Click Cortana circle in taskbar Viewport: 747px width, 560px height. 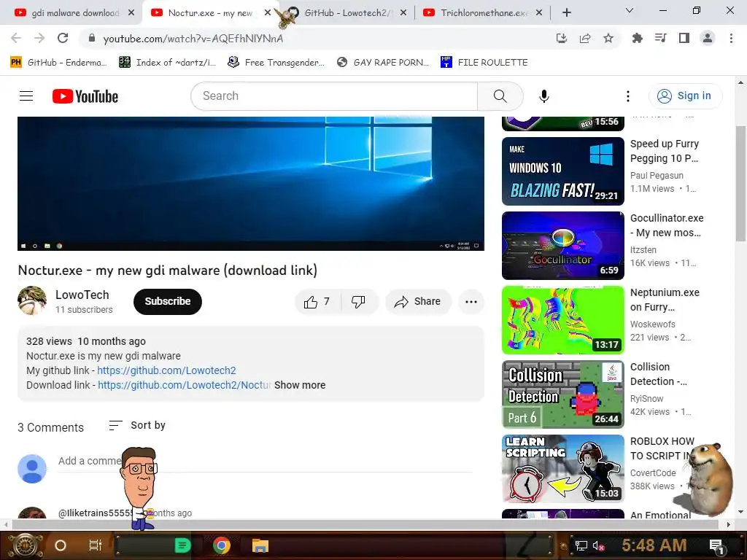pos(60,545)
